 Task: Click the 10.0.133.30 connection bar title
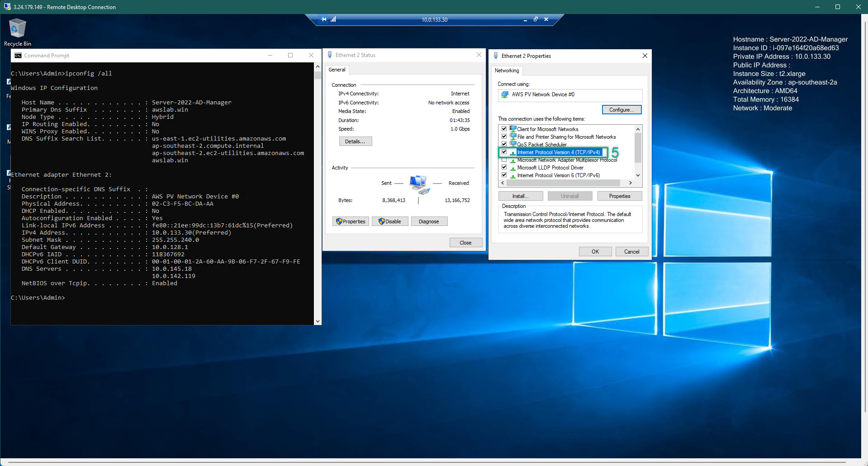tap(434, 20)
